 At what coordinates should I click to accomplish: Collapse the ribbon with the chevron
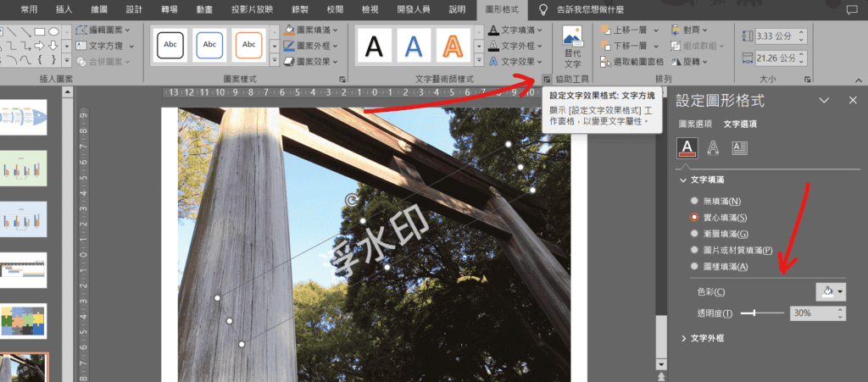click(859, 80)
